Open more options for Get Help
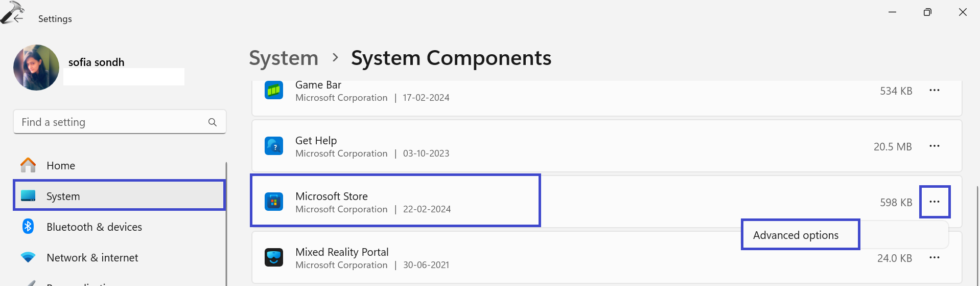The image size is (980, 286). click(x=934, y=146)
